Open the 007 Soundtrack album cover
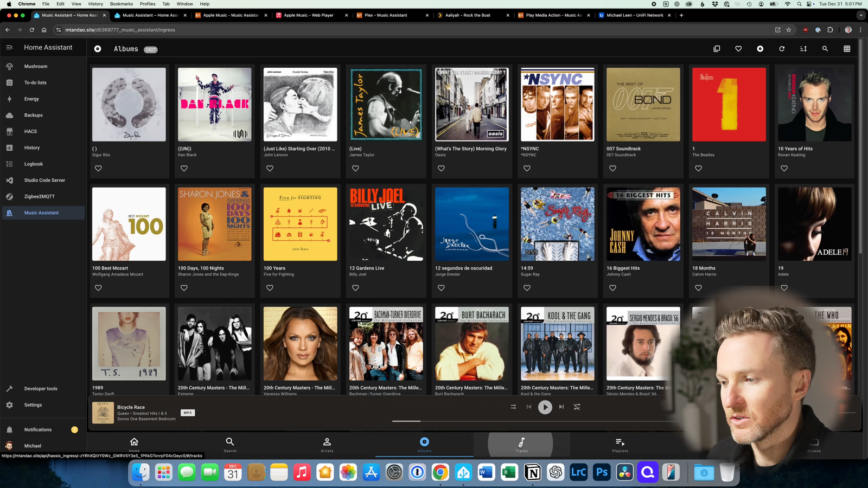The image size is (868, 488). [x=643, y=104]
